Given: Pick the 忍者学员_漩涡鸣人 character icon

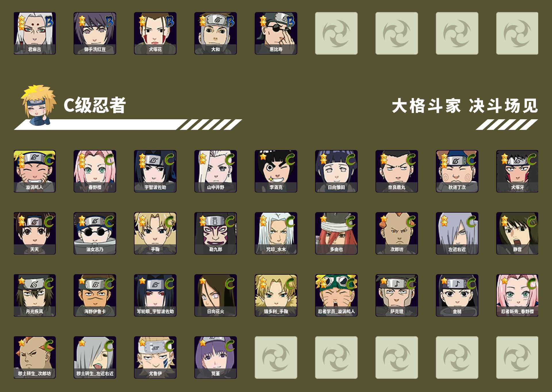Looking at the screenshot, I should coord(336,295).
